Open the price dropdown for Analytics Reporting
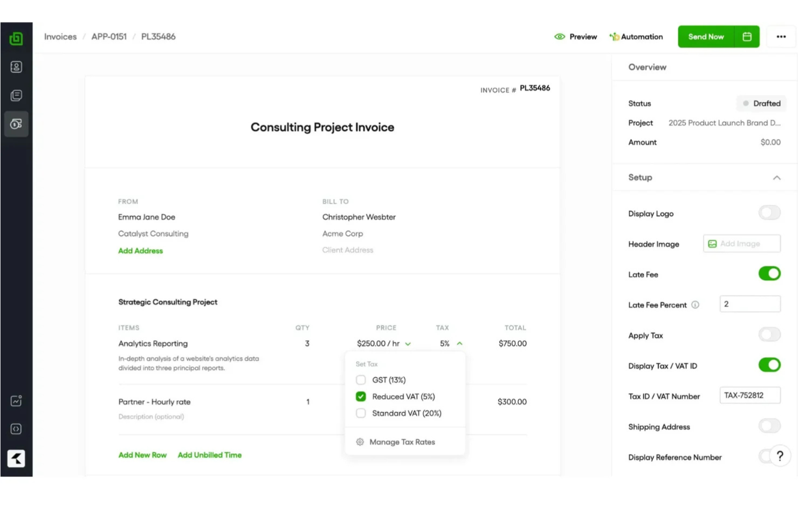 point(408,343)
